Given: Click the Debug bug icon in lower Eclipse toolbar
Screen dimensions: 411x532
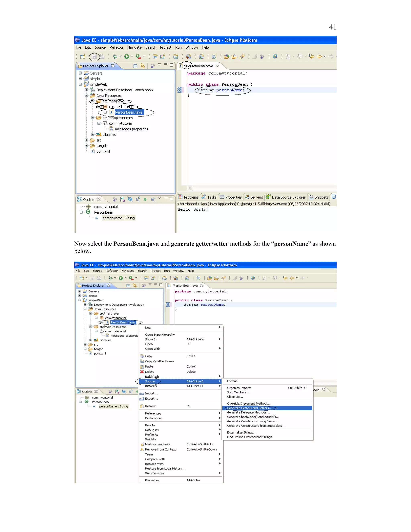Looking at the screenshot, I should pyautogui.click(x=110, y=278).
